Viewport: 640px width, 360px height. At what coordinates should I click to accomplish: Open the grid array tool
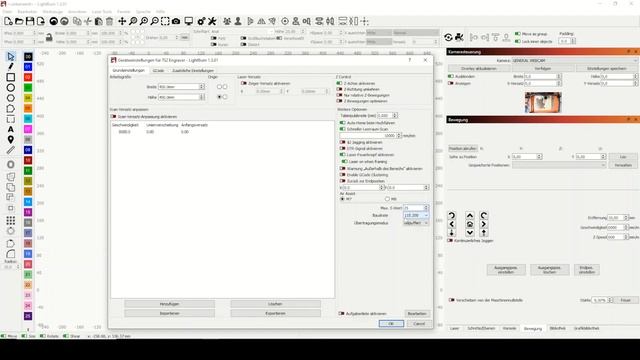point(11,220)
